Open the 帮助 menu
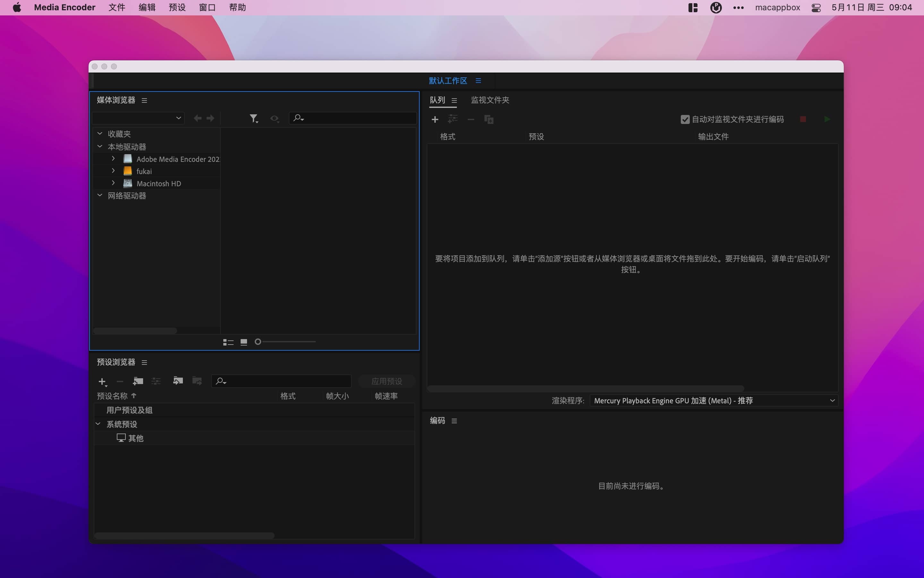Image resolution: width=924 pixels, height=578 pixels. coord(237,8)
